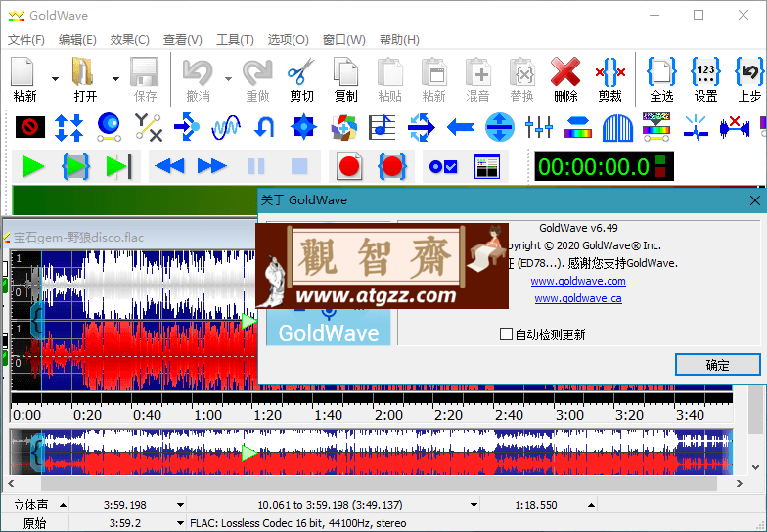
Task: Visit the www.goldwave.com link
Action: click(578, 282)
